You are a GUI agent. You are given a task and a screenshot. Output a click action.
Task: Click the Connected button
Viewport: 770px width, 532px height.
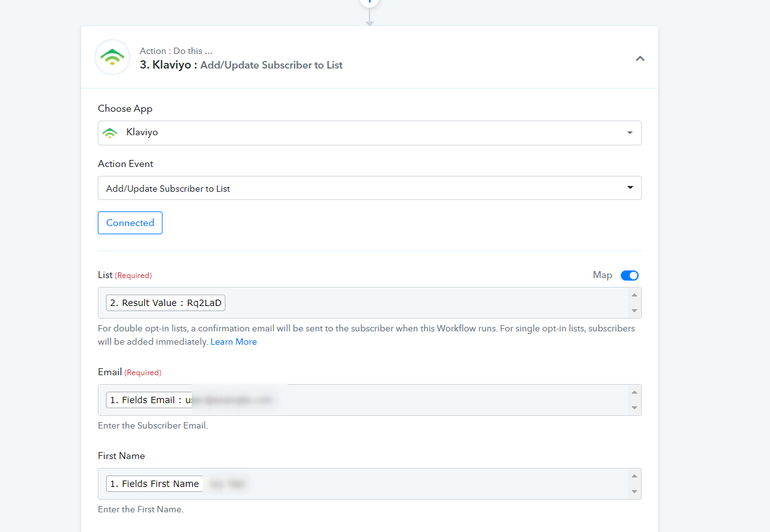(130, 223)
